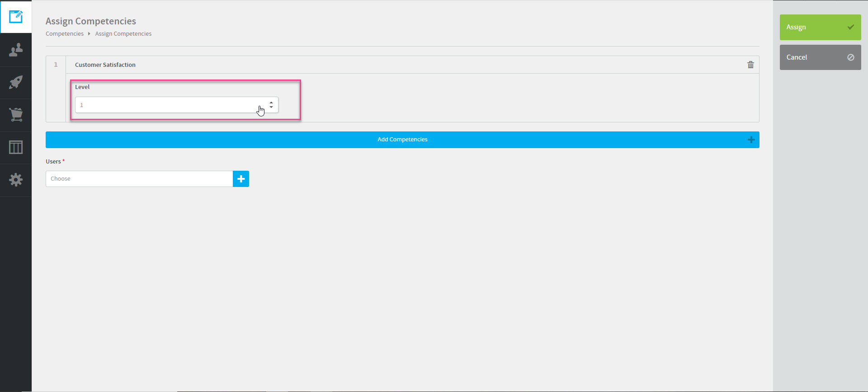
Task: Click the Assign Competencies breadcrumb item
Action: tap(123, 34)
